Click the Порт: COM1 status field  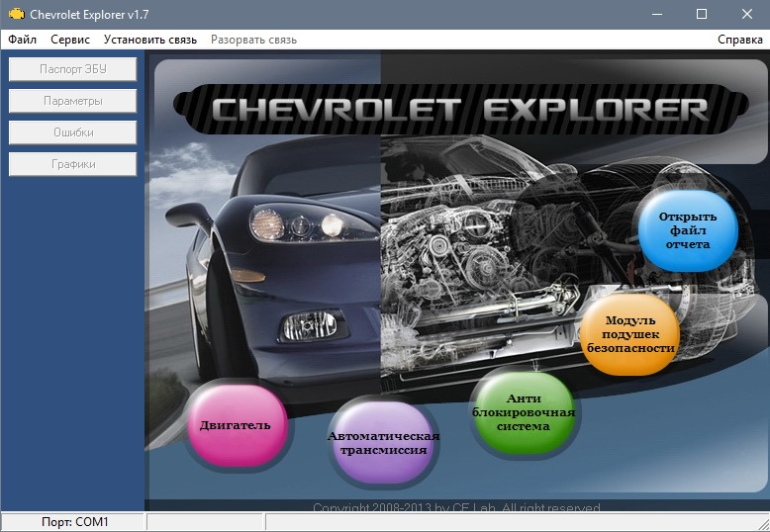[73, 522]
